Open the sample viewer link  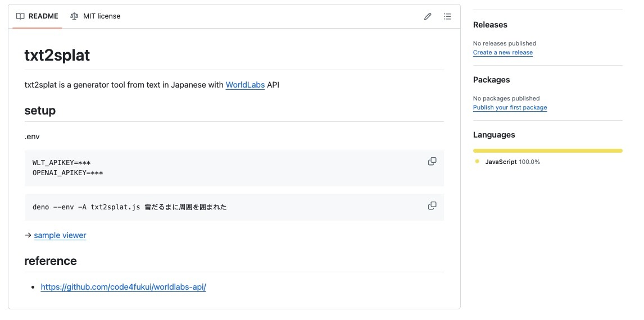click(x=60, y=235)
